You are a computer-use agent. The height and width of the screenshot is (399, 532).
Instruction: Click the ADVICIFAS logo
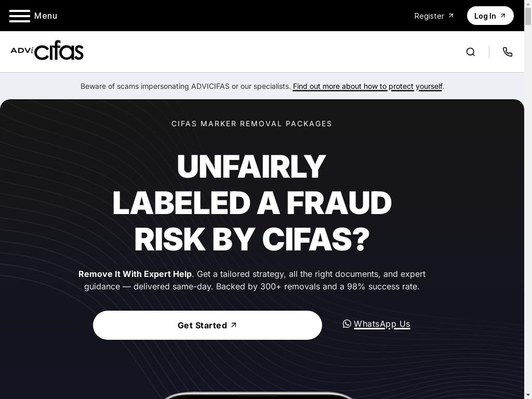pos(47,51)
